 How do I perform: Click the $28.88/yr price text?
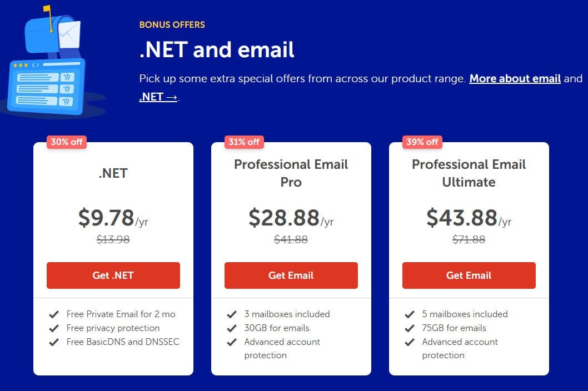[291, 218]
